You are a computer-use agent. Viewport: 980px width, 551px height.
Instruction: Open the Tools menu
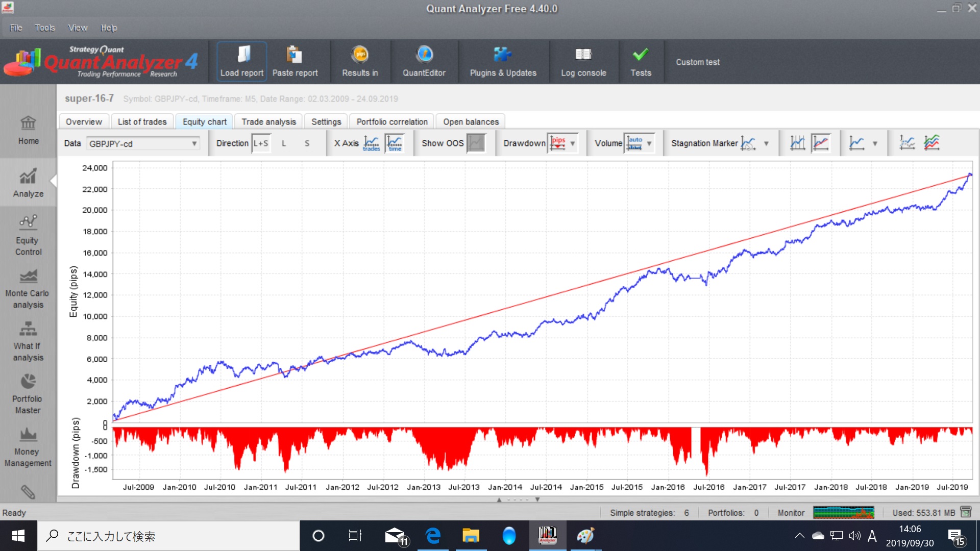(x=44, y=28)
